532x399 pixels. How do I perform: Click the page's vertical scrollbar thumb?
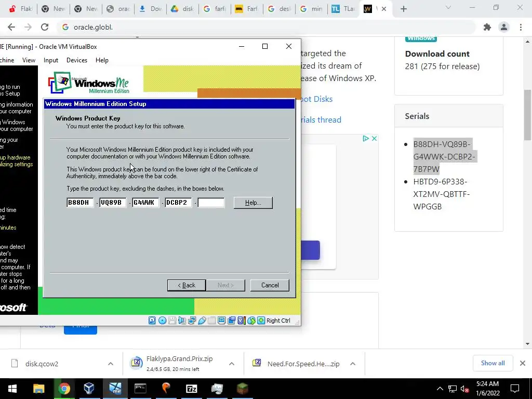[527, 115]
